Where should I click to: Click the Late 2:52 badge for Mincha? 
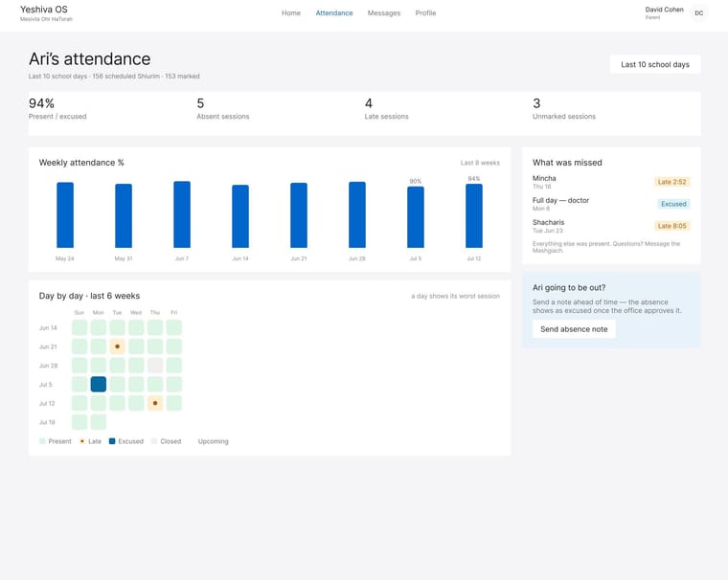click(671, 182)
